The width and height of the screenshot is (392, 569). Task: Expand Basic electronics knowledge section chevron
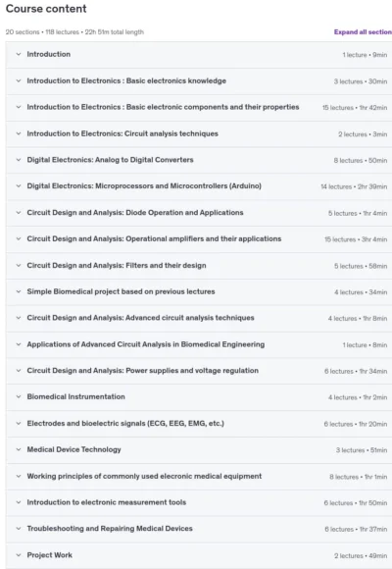coord(19,80)
